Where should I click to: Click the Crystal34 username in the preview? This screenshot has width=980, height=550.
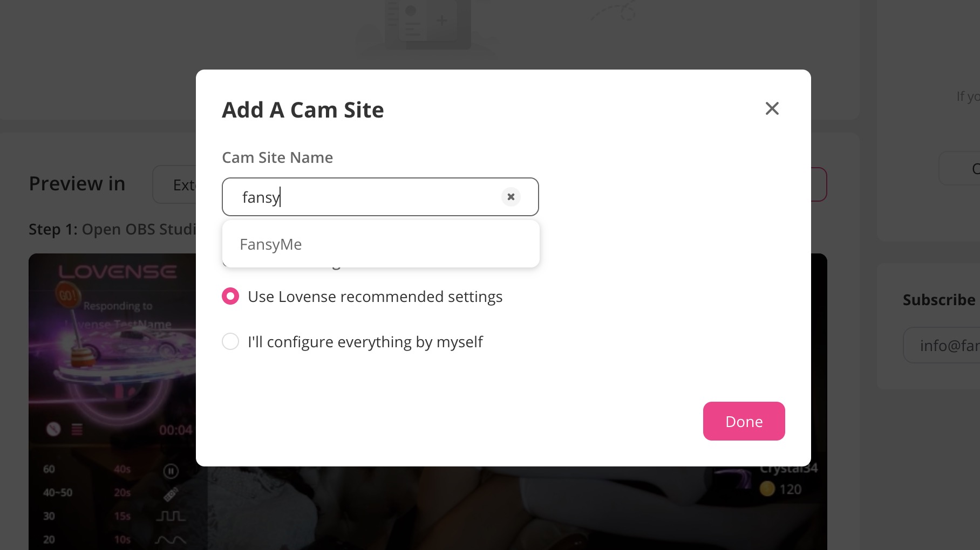tap(788, 469)
